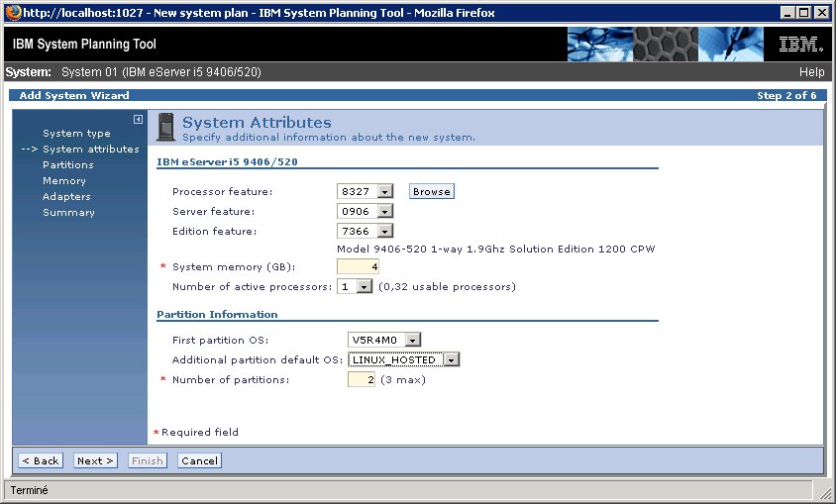Viewport: 836px width, 504px height.
Task: Open the Server feature dropdown
Action: (x=385, y=212)
